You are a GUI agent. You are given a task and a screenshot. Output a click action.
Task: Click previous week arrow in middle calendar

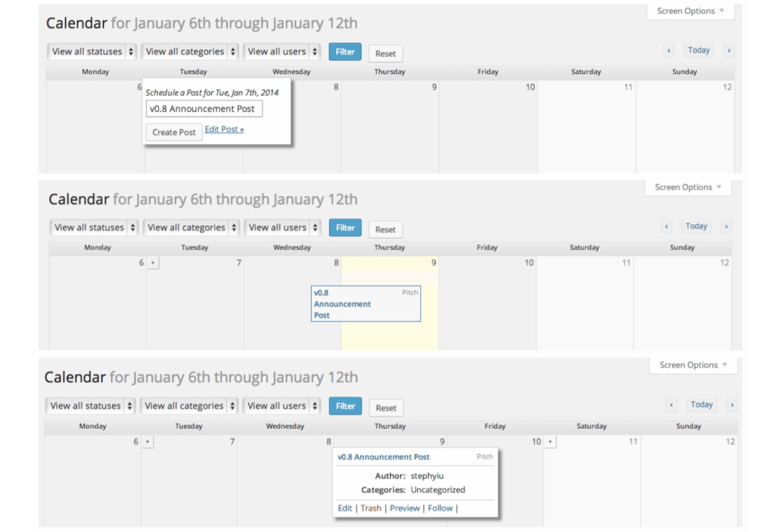coord(666,226)
